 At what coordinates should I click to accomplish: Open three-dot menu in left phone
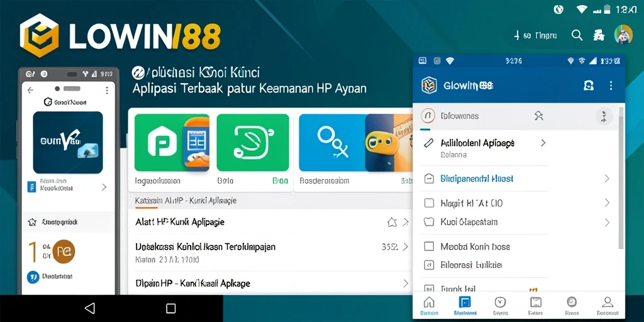pos(107,91)
